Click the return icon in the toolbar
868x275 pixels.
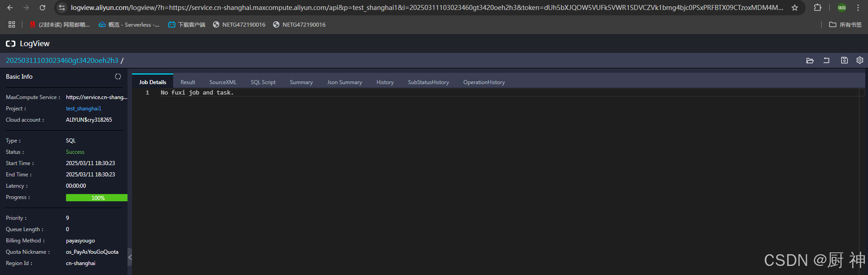coord(826,60)
